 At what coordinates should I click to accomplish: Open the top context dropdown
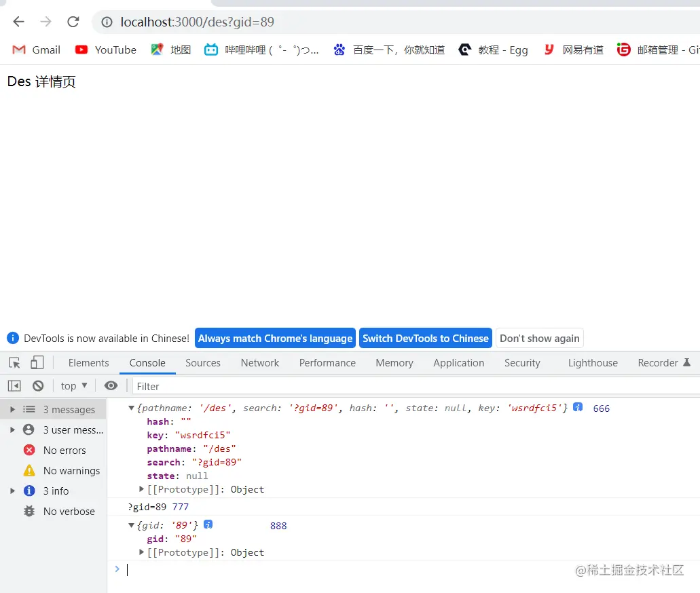[73, 386]
